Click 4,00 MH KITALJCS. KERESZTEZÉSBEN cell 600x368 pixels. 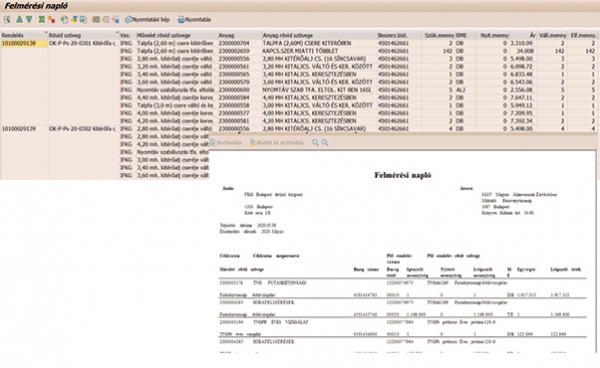point(319,113)
